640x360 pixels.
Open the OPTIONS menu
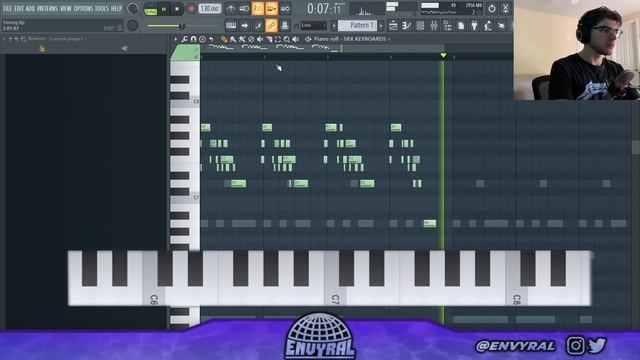[83, 8]
